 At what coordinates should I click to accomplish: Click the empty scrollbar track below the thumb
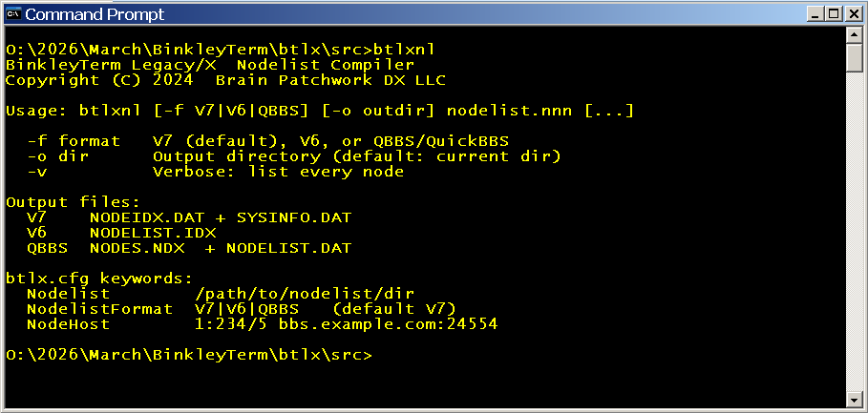pyautogui.click(x=856, y=238)
